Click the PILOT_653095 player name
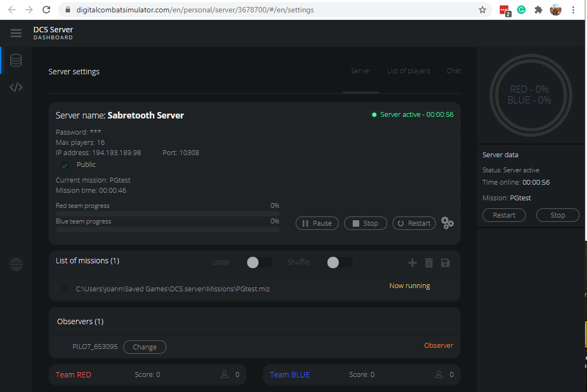The width and height of the screenshot is (587, 392). pos(95,346)
